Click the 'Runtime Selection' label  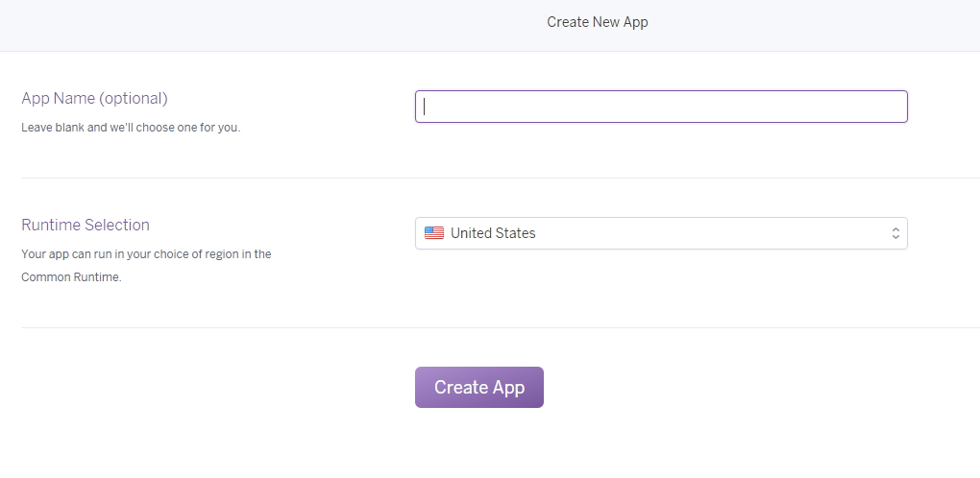[x=86, y=225]
